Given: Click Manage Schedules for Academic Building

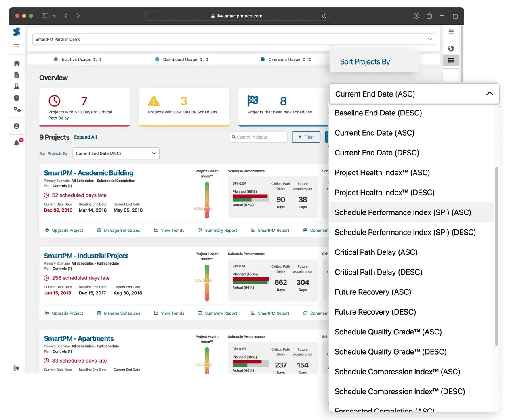Looking at the screenshot, I should coord(118,231).
